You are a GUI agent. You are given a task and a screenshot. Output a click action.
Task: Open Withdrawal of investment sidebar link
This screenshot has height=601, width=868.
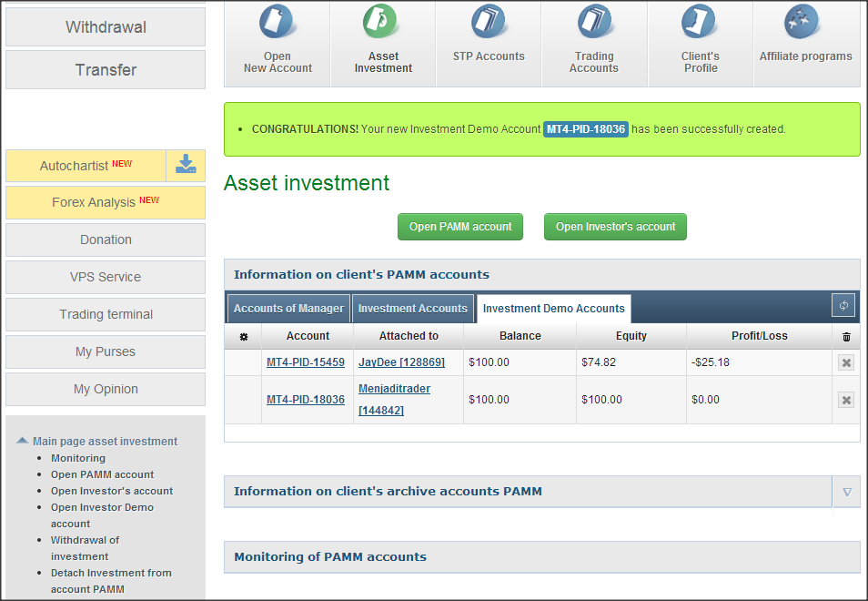tap(85, 548)
